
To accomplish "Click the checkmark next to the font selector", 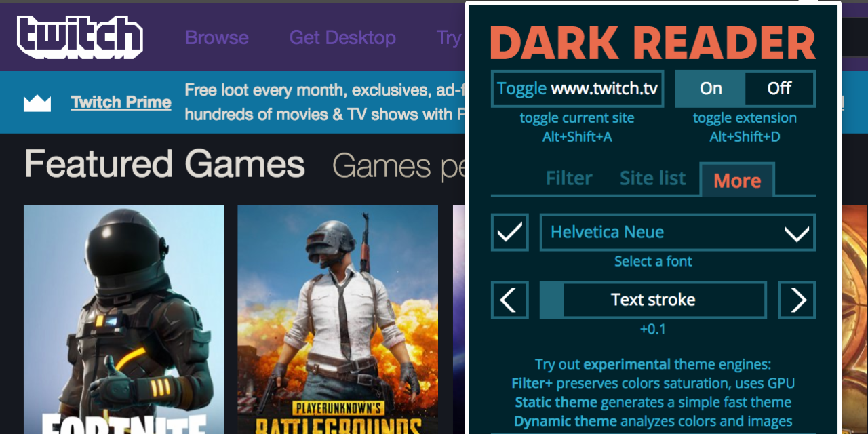I will tap(509, 232).
